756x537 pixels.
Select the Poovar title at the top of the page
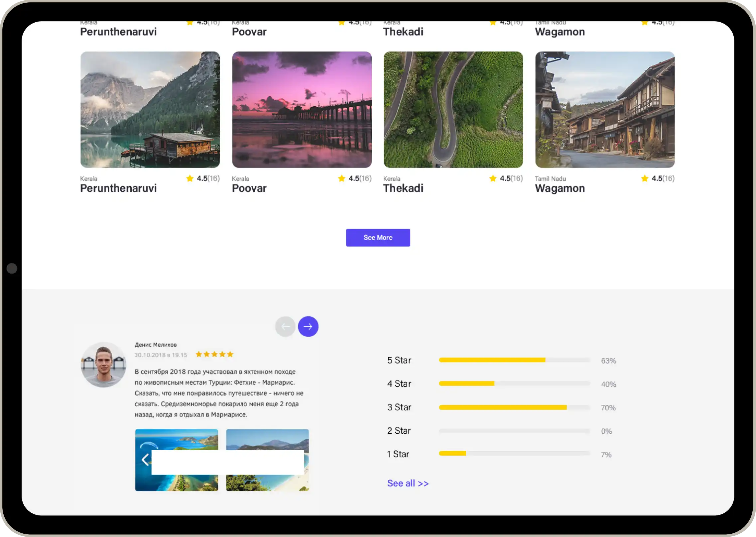249,32
